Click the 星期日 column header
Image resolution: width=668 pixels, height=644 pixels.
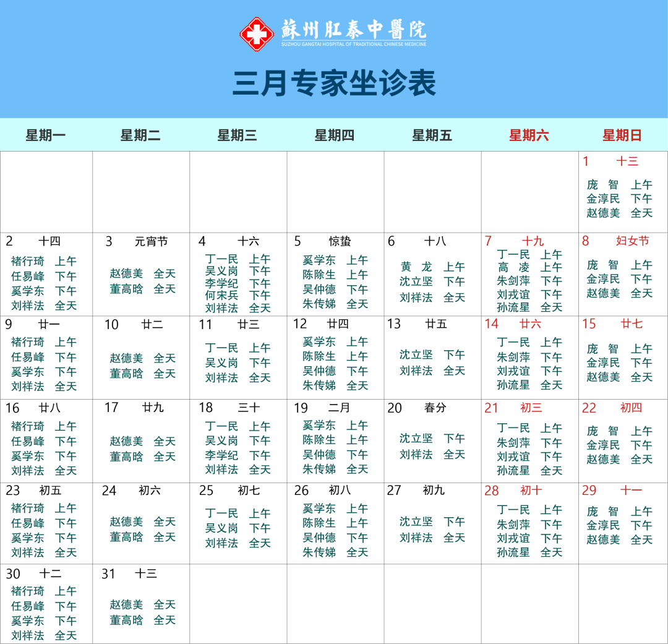coord(622,135)
